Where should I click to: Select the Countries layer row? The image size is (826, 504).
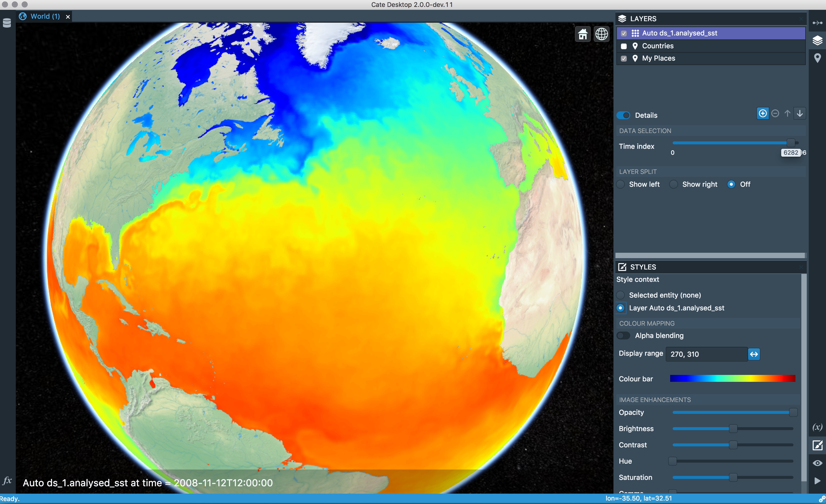[711, 46]
